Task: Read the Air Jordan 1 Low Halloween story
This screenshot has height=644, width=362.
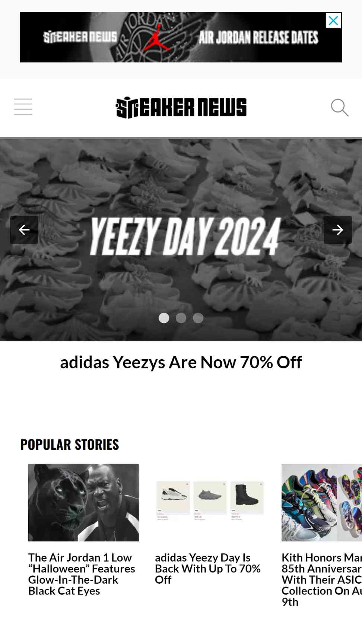Action: (x=82, y=574)
